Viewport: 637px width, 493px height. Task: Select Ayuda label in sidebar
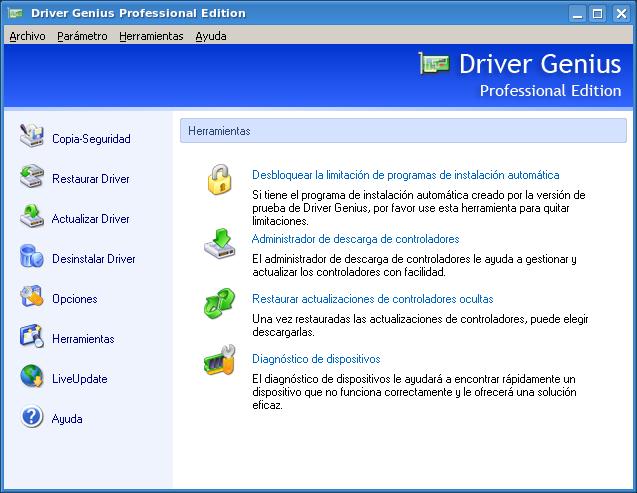tap(67, 419)
